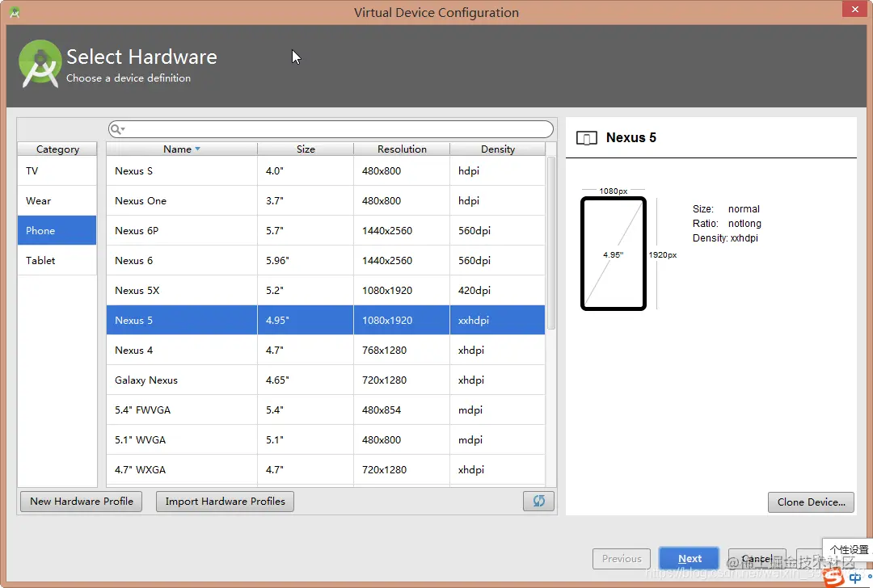Select the TV category
Screen dimensions: 873x588
pyautogui.click(x=57, y=170)
